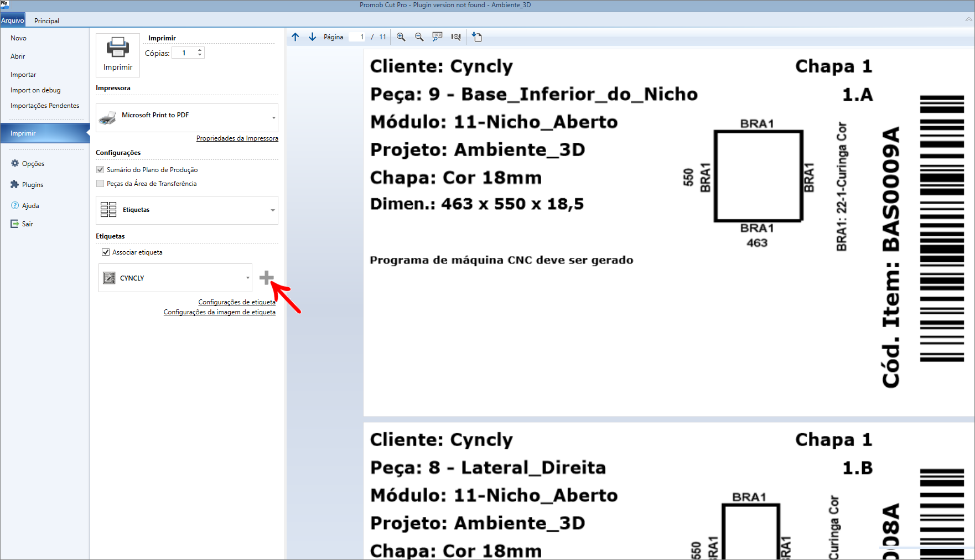Choose Importar from the file menu

23,75
